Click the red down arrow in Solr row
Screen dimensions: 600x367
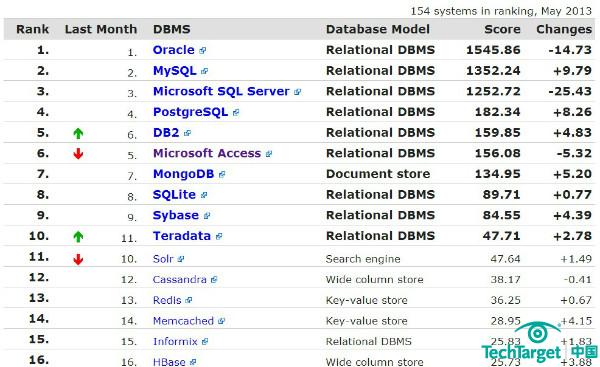(x=78, y=259)
